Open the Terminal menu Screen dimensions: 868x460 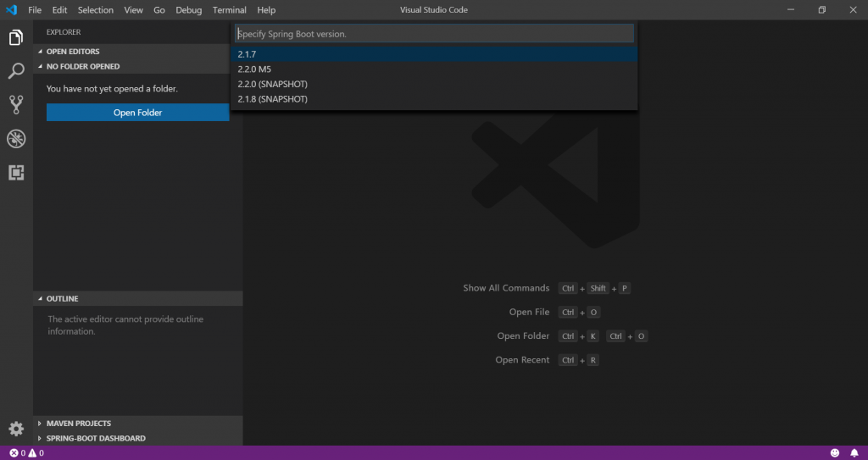click(229, 10)
